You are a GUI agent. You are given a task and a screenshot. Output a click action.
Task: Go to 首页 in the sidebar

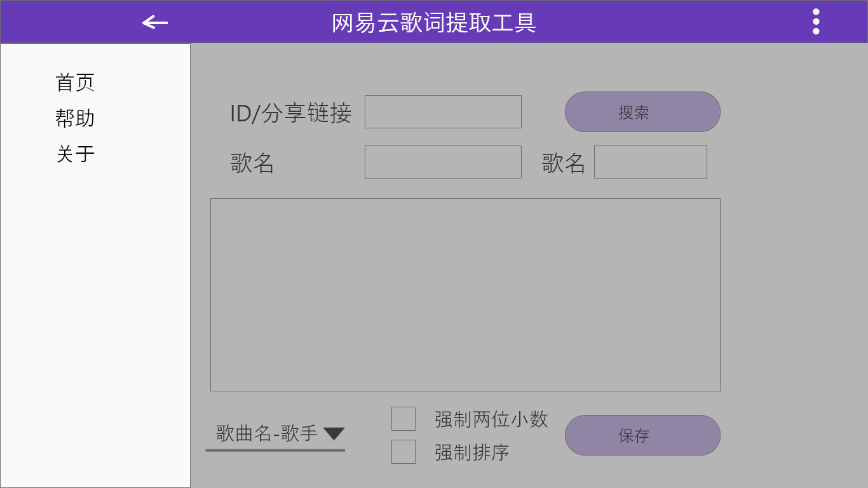click(x=75, y=83)
